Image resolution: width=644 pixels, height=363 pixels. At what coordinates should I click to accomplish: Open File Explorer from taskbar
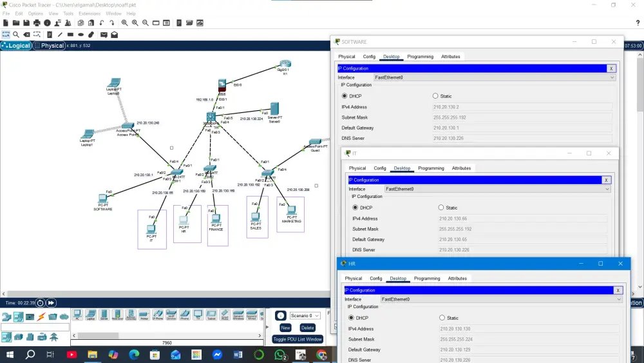92,355
